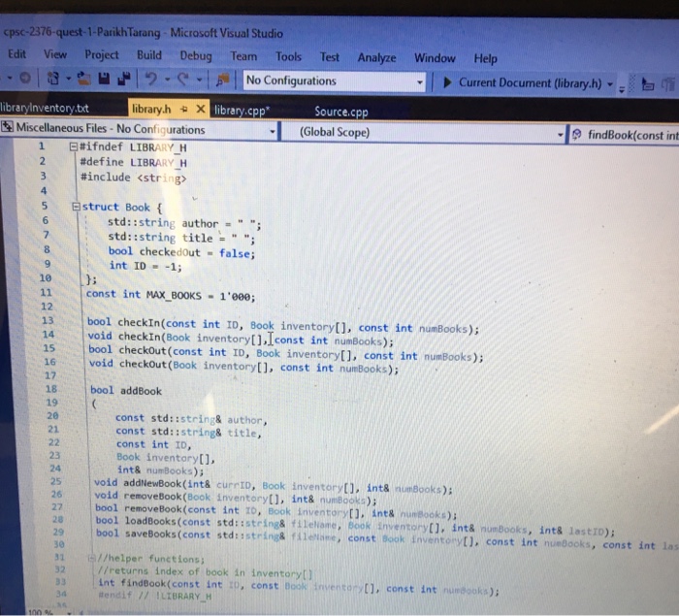Image resolution: width=679 pixels, height=616 pixels.
Task: Collapse the #ifndef LIBRARY_H region
Action: pyautogui.click(x=73, y=146)
